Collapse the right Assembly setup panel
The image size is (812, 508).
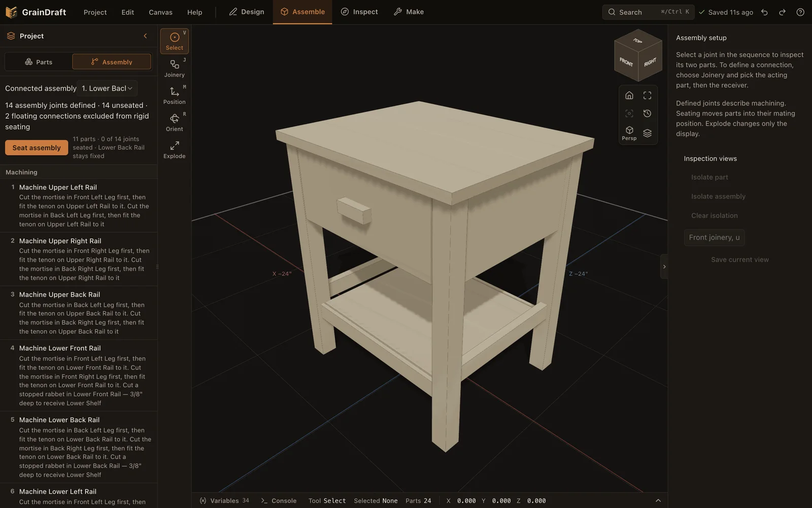pos(664,267)
